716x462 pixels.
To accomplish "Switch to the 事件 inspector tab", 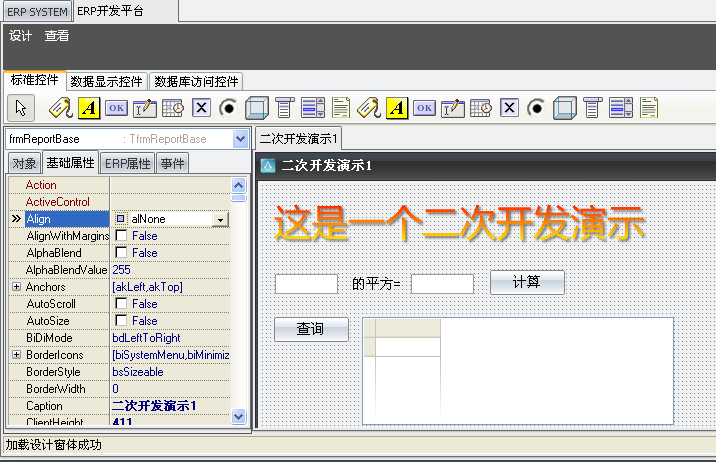I will tap(172, 163).
